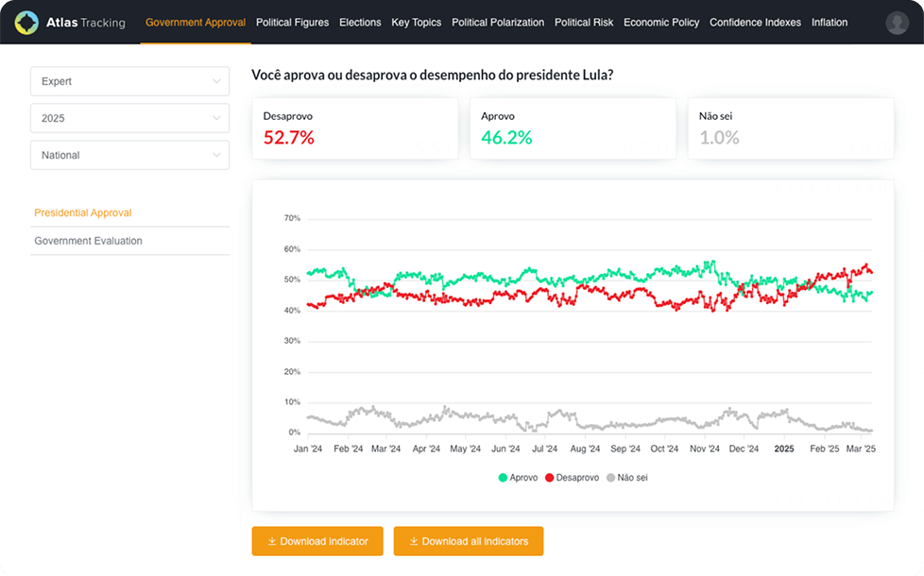Open the Confidence Indexes tab

[755, 23]
